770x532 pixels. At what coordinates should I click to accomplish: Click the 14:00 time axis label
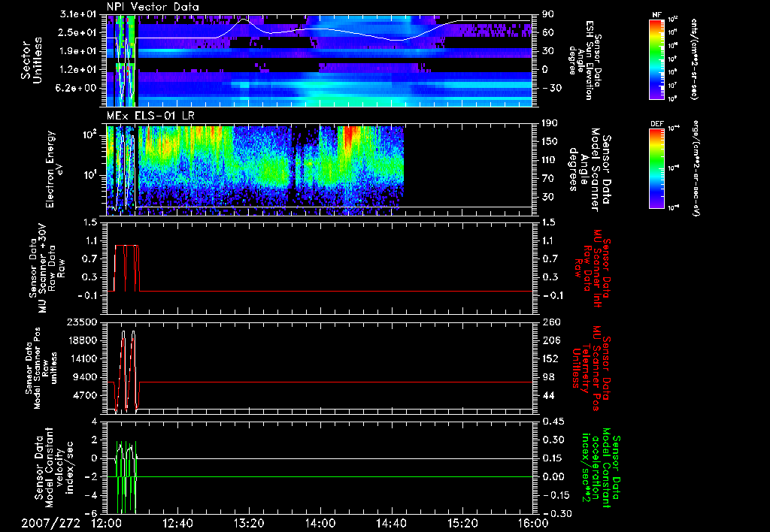[320, 523]
